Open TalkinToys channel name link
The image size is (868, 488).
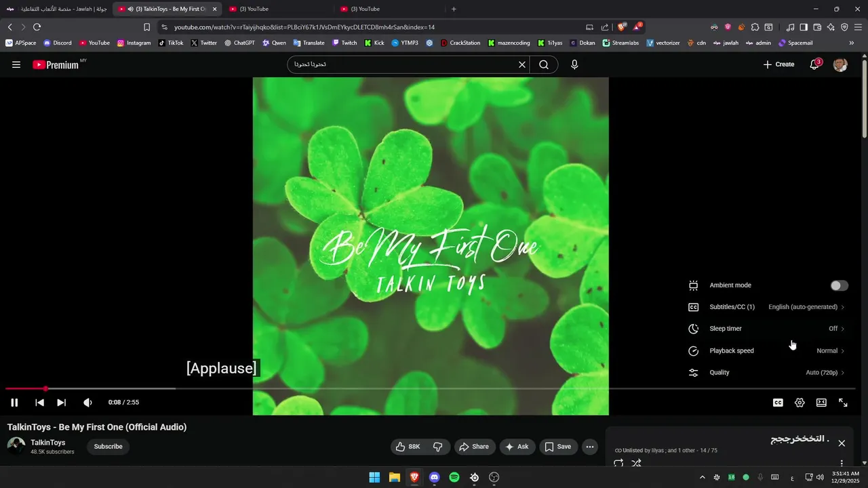click(48, 443)
